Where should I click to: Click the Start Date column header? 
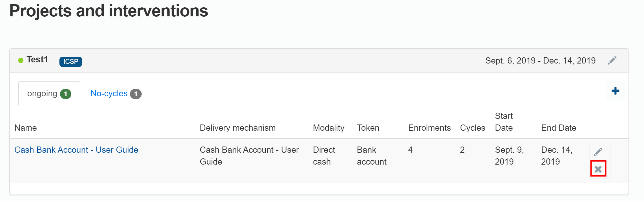pos(504,122)
